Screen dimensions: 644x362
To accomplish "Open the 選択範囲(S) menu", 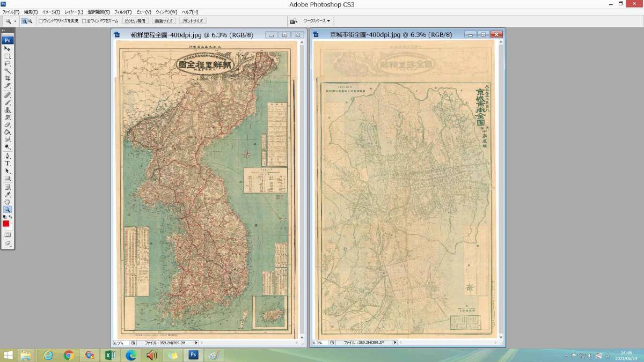I will [x=99, y=12].
